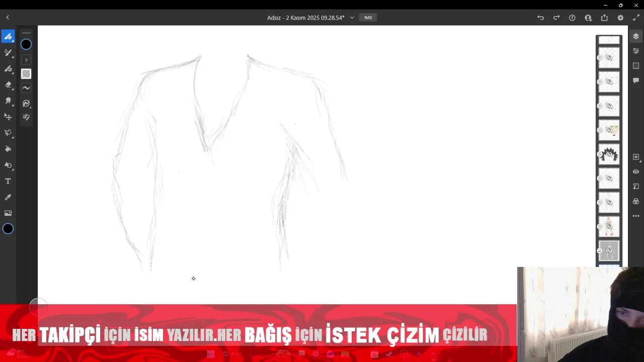Select the Text tool
Image resolution: width=644 pixels, height=362 pixels.
[8, 181]
